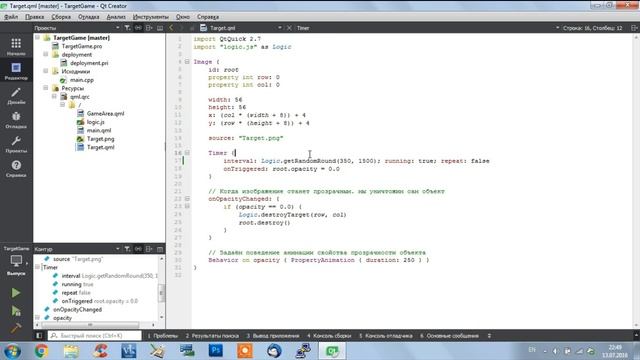Collapse the Timer node in the Outline
The image size is (640, 360).
[x=38, y=267]
